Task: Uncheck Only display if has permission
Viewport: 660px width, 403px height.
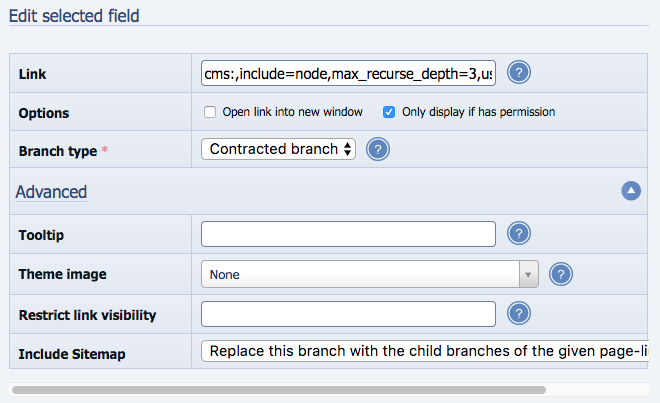Action: 389,112
